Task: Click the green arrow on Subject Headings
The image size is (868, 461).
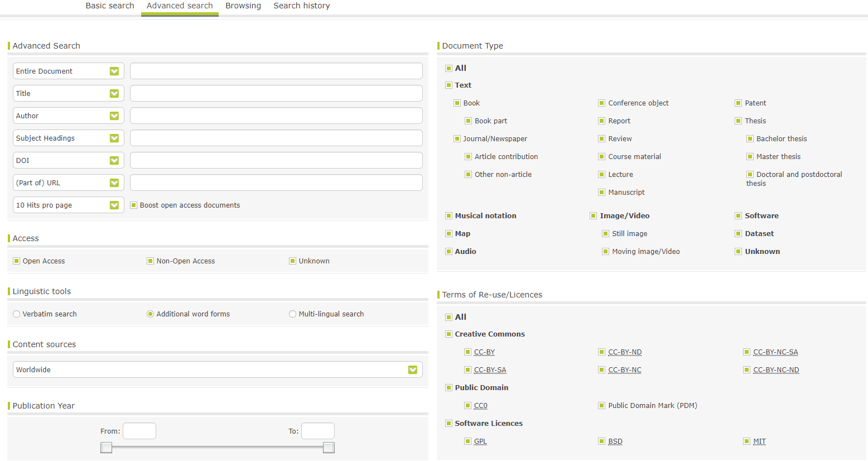Action: coord(114,138)
